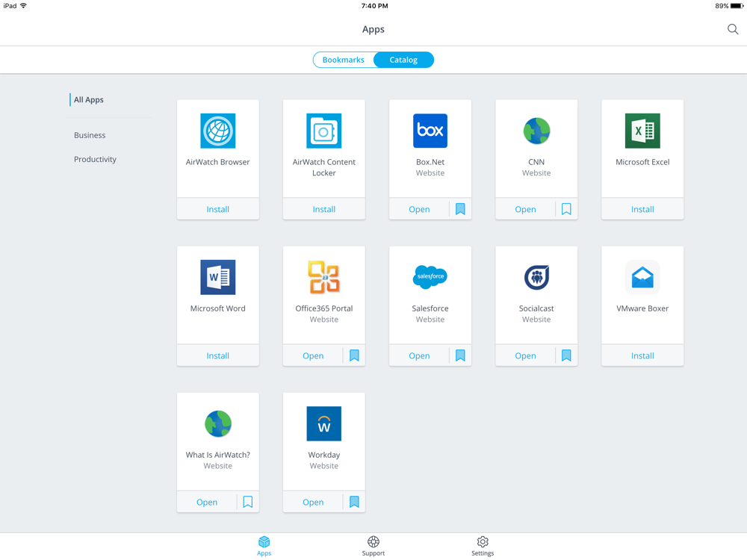Tap the Microsoft Word name label
747x560 pixels.
pyautogui.click(x=217, y=308)
